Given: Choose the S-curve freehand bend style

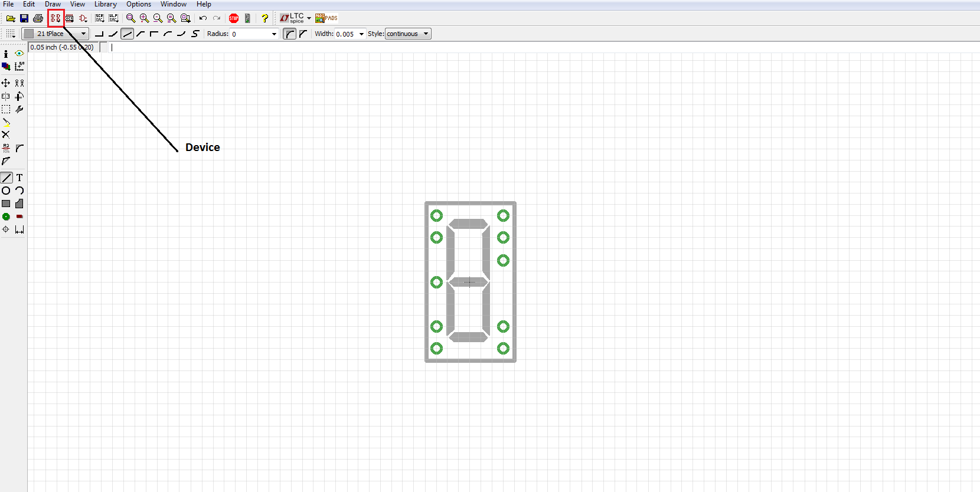Looking at the screenshot, I should pos(195,34).
